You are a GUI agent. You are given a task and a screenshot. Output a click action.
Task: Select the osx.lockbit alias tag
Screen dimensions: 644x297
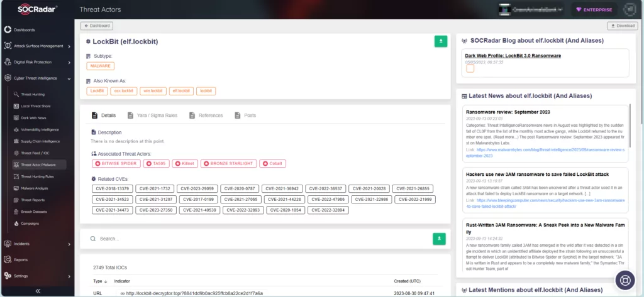click(124, 91)
